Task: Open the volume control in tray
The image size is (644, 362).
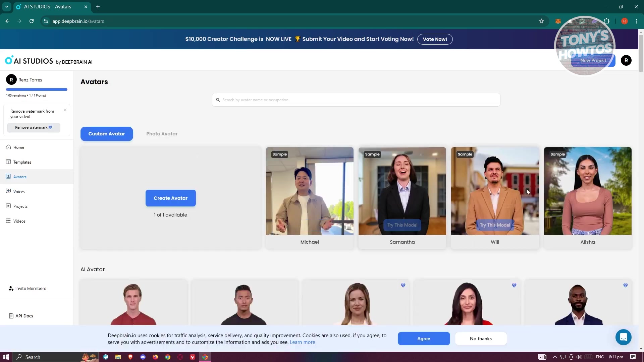Action: [x=579, y=357]
